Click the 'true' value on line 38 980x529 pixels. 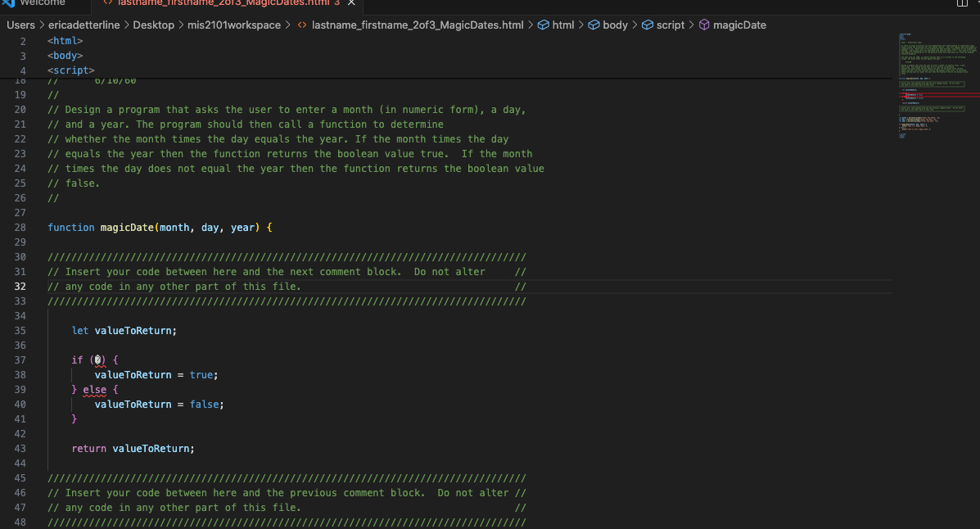tap(201, 375)
